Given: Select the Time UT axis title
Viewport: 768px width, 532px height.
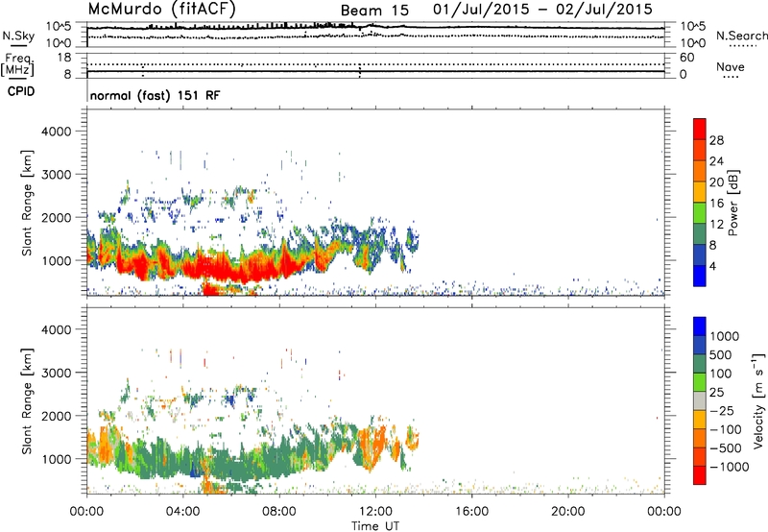Looking at the screenshot, I should pos(375,526).
